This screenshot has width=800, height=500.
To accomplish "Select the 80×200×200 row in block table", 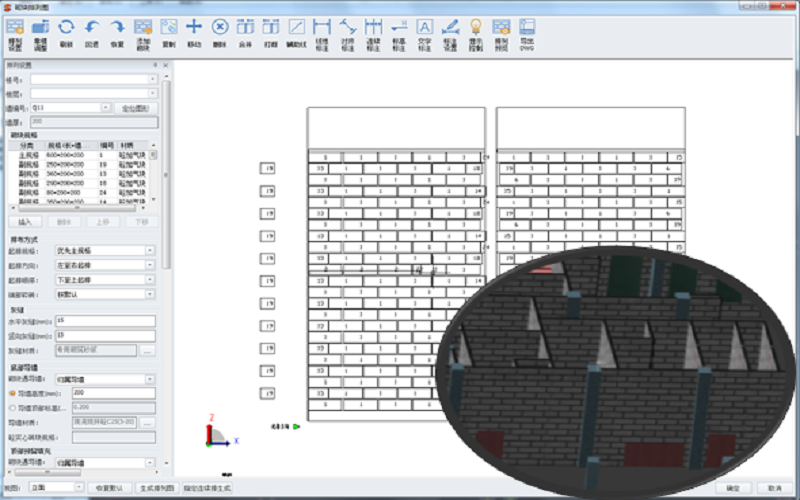I will [x=78, y=192].
